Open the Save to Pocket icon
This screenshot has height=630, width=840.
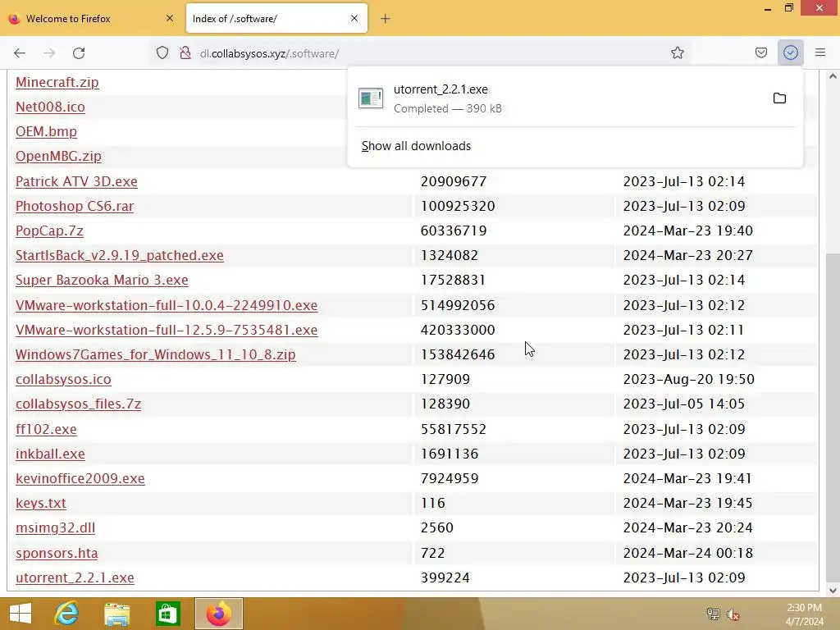(x=761, y=53)
